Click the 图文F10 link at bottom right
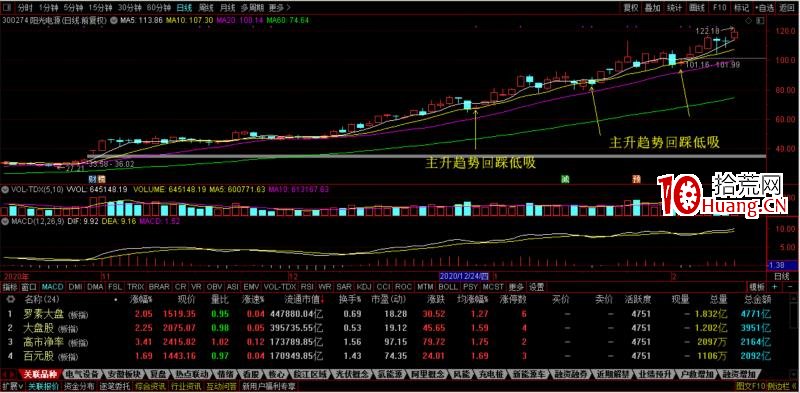The width and height of the screenshot is (800, 393). [x=752, y=386]
